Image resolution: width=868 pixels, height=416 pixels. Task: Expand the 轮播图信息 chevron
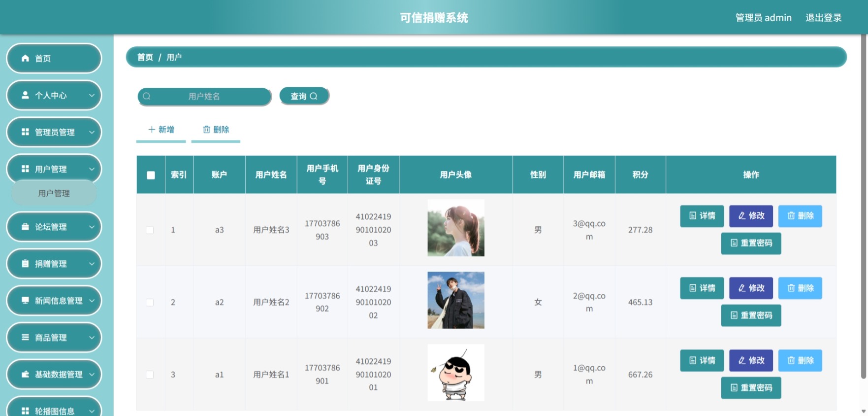[x=92, y=411]
